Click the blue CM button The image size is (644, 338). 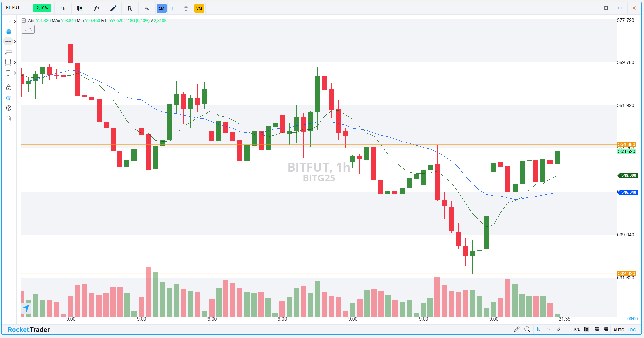[x=161, y=8]
